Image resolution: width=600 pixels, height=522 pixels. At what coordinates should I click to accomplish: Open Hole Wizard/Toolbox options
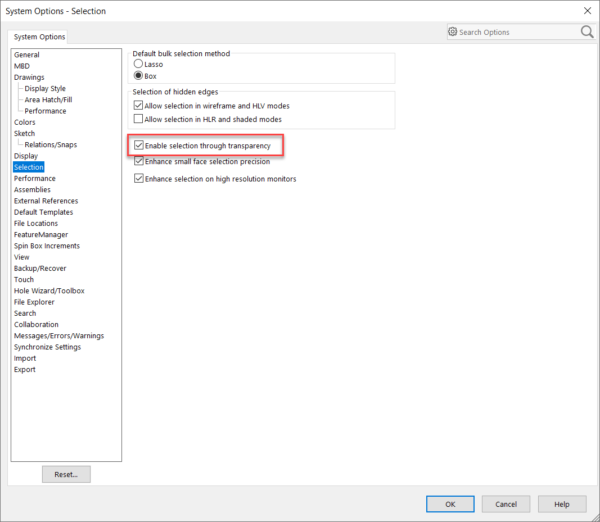(x=49, y=291)
